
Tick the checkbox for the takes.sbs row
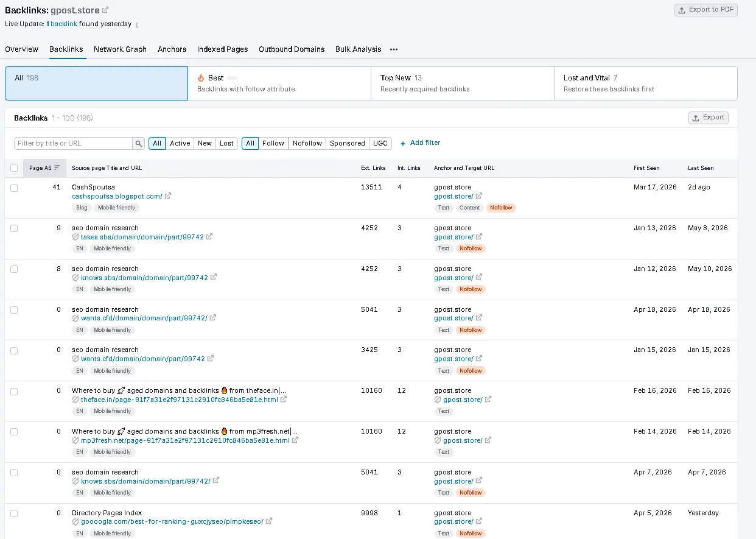click(x=14, y=228)
